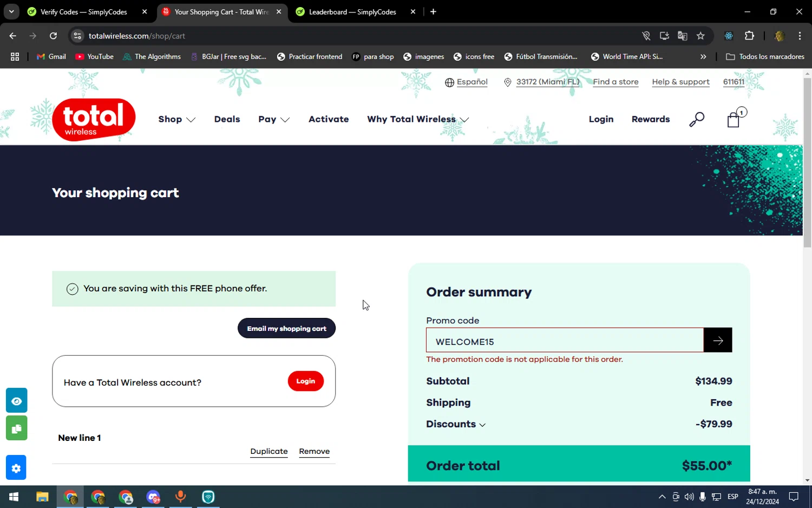
Task: Open the blue gear settings widget
Action: (x=16, y=468)
